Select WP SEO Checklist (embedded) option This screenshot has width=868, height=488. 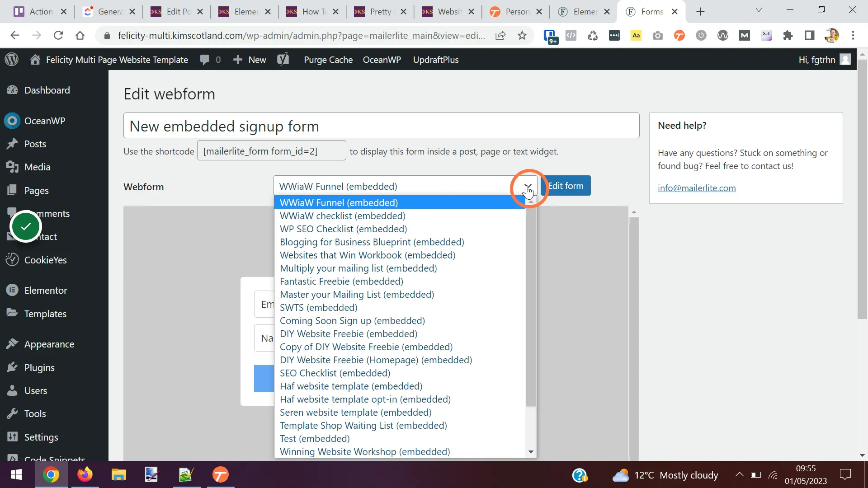tap(343, 229)
